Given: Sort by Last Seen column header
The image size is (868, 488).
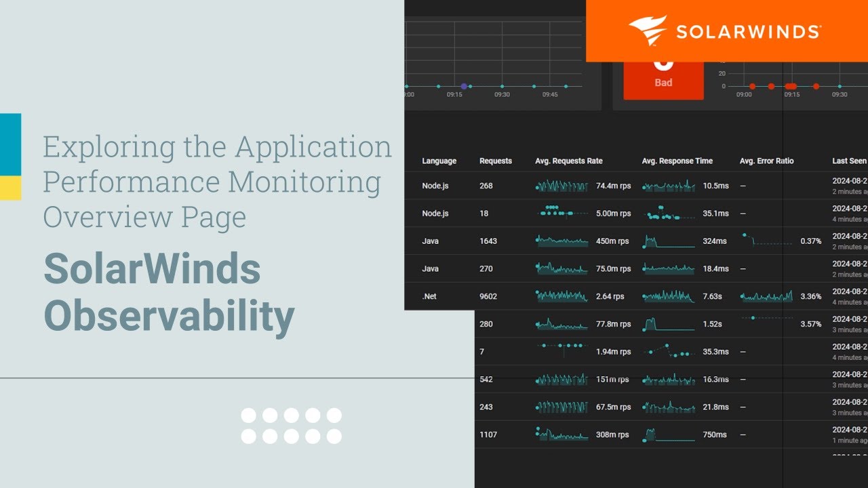Looking at the screenshot, I should [x=850, y=161].
